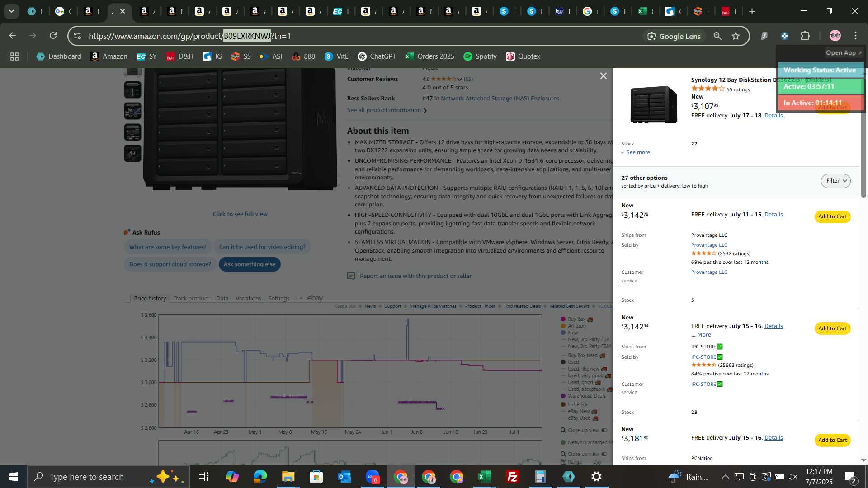Toggle Amazon series in Keepa legend
Viewport: 868px width, 488px height.
pyautogui.click(x=573, y=326)
